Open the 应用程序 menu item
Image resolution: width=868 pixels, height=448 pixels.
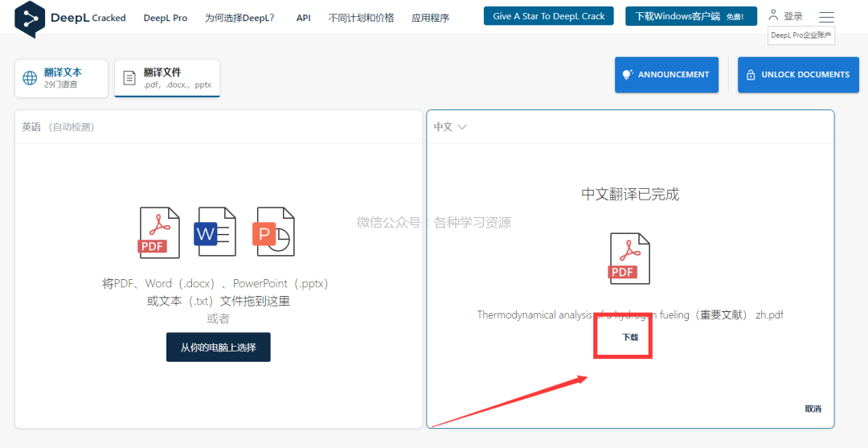(430, 18)
